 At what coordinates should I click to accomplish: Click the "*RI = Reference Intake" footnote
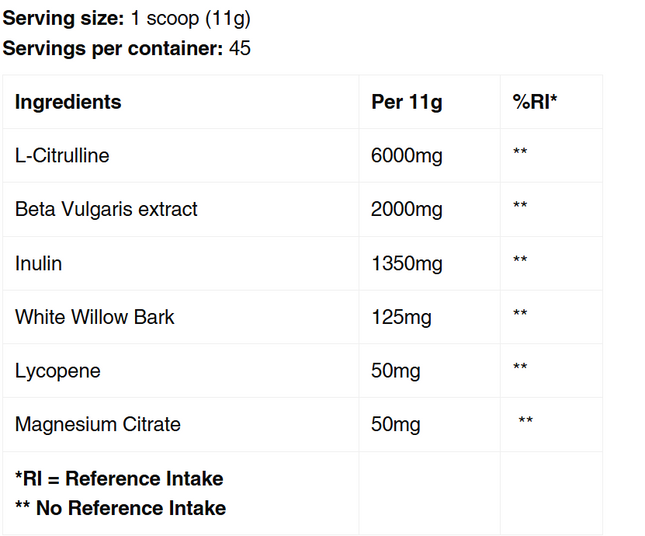tap(119, 478)
